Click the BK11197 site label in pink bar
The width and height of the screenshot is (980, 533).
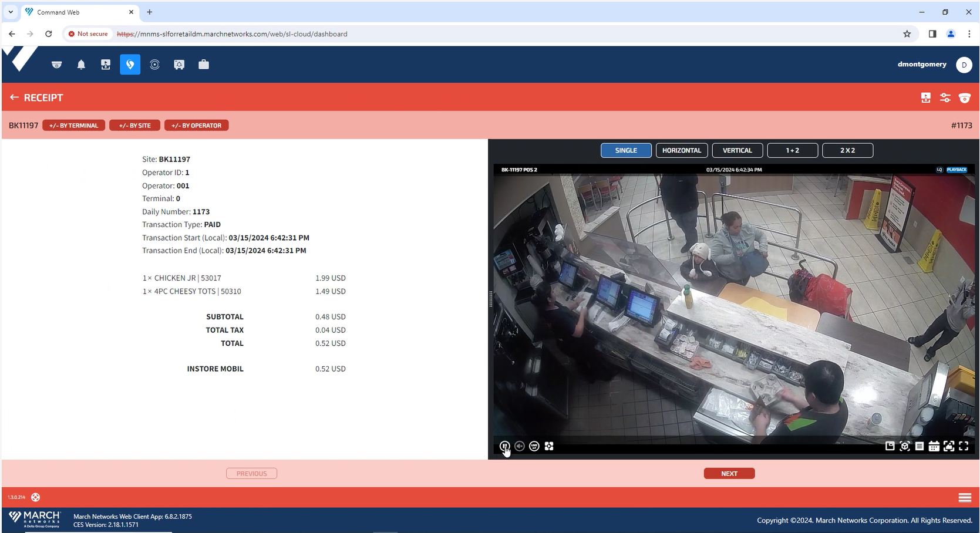[x=23, y=126]
